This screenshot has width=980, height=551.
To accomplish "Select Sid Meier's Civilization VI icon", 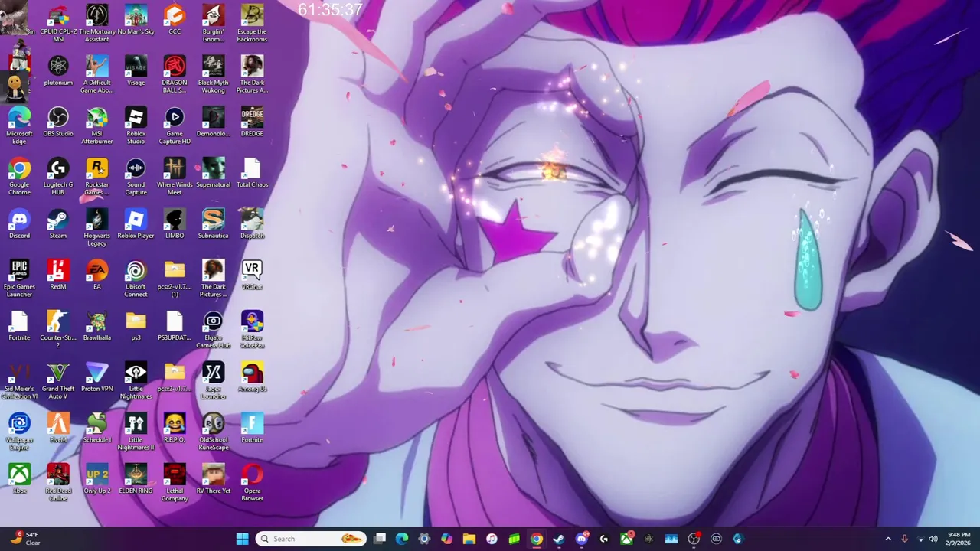I will pyautogui.click(x=19, y=381).
